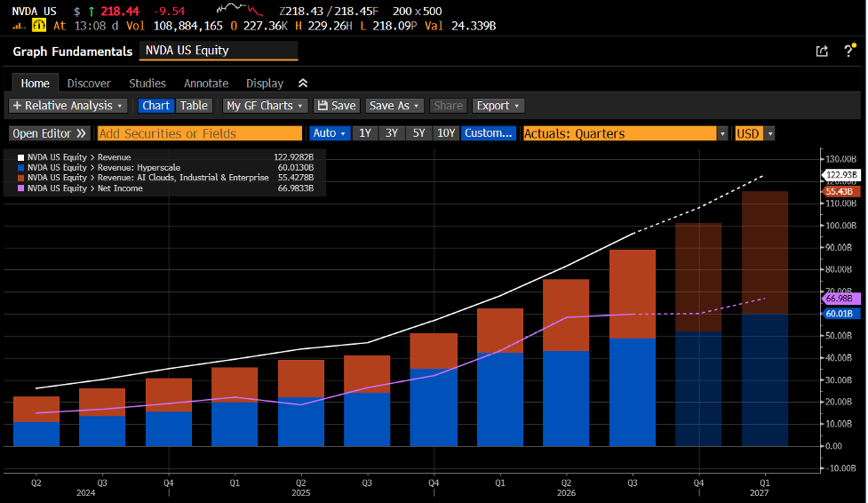Select Revenue: Hyperscale legend entry
The height and width of the screenshot is (503, 868).
click(x=104, y=168)
